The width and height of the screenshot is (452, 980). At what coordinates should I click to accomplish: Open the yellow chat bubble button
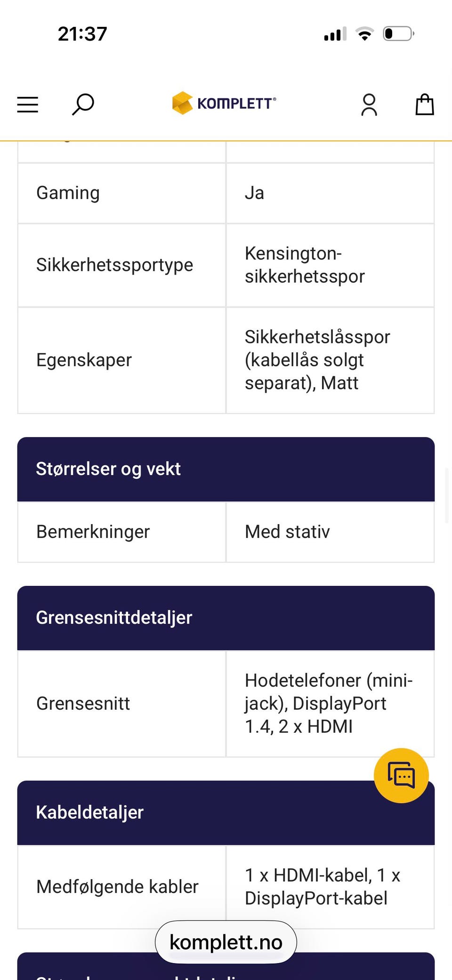point(401,775)
